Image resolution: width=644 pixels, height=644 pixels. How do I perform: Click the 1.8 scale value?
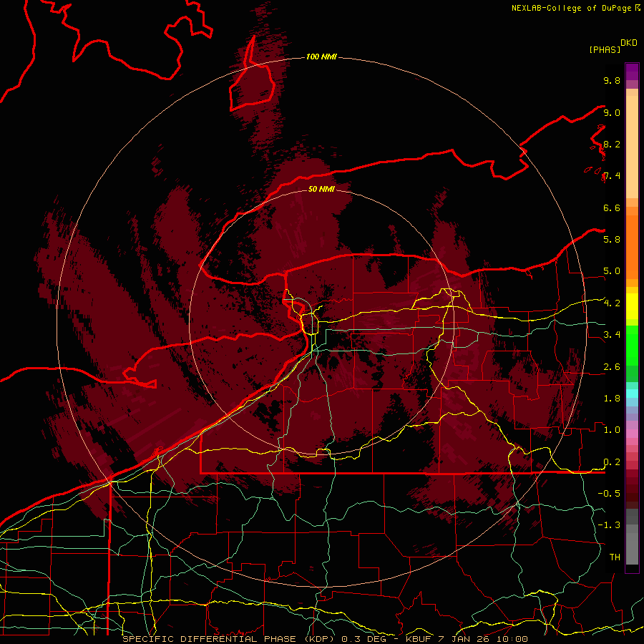pyautogui.click(x=612, y=399)
